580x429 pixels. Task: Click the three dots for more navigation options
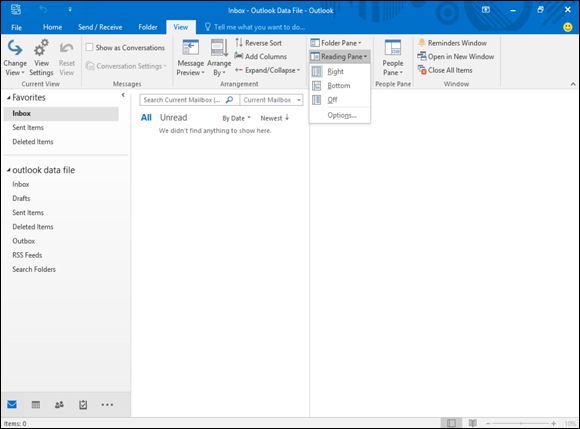coord(107,405)
